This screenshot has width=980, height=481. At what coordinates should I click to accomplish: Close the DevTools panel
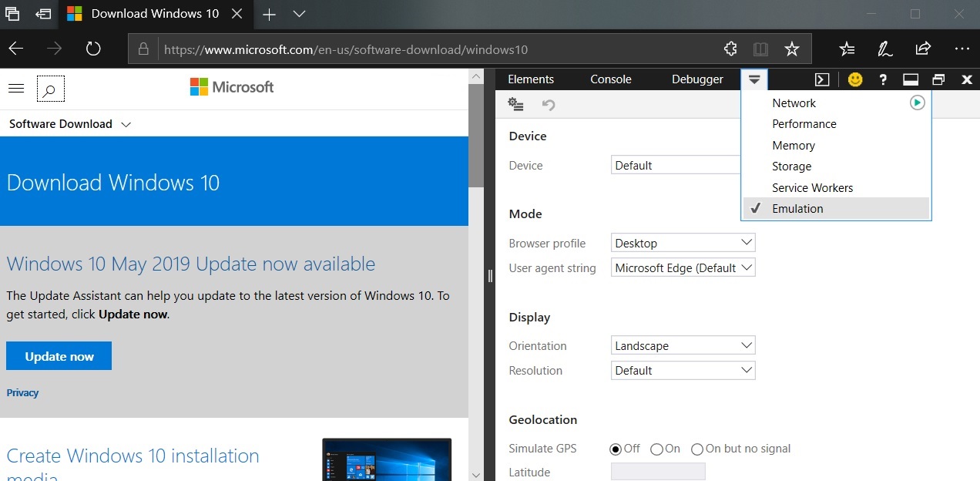click(x=967, y=79)
